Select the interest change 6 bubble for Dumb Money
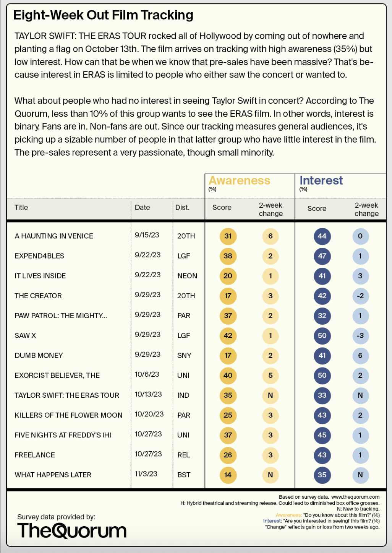 click(360, 355)
